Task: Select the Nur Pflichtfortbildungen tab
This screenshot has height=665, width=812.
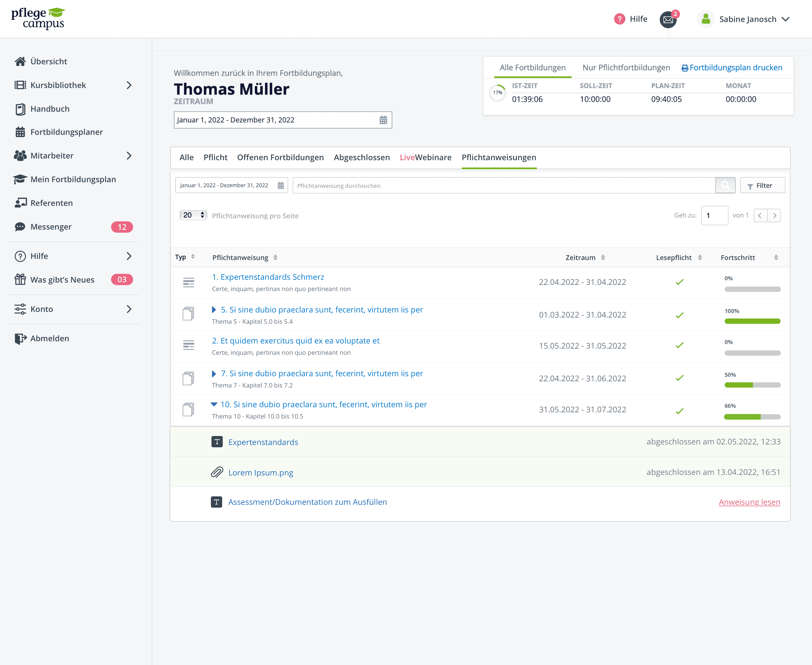Action: click(626, 68)
